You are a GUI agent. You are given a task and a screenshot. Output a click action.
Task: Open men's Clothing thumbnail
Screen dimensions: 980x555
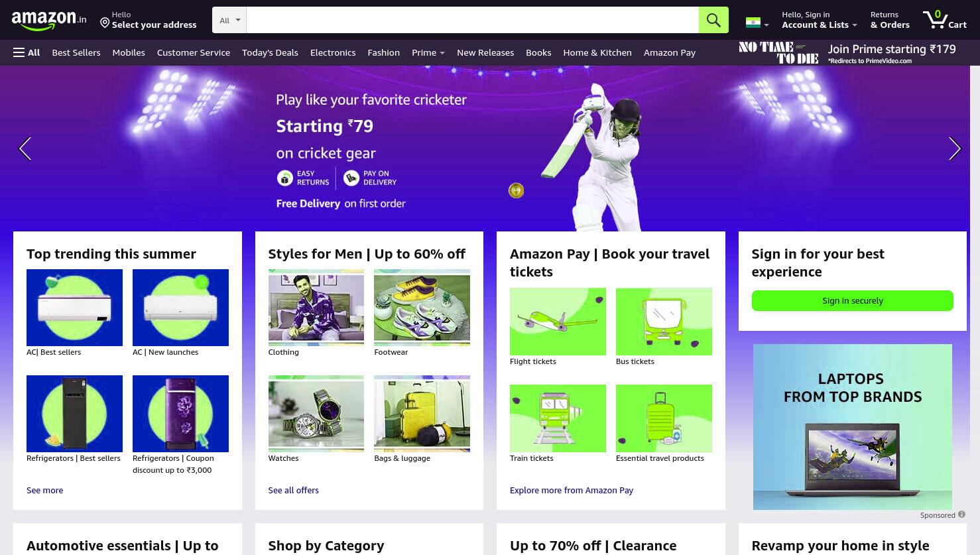[x=316, y=308]
